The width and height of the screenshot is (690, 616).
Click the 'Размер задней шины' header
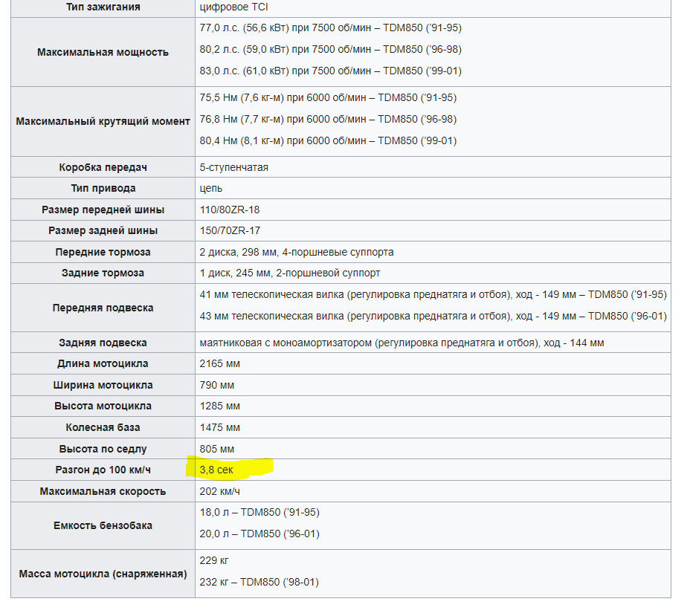[103, 231]
